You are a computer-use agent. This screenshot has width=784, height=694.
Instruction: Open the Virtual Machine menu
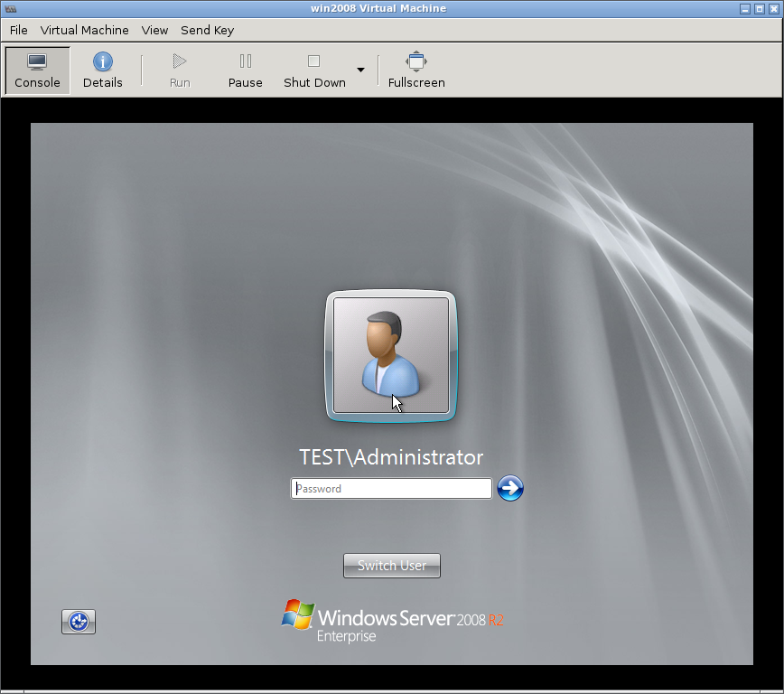[85, 30]
